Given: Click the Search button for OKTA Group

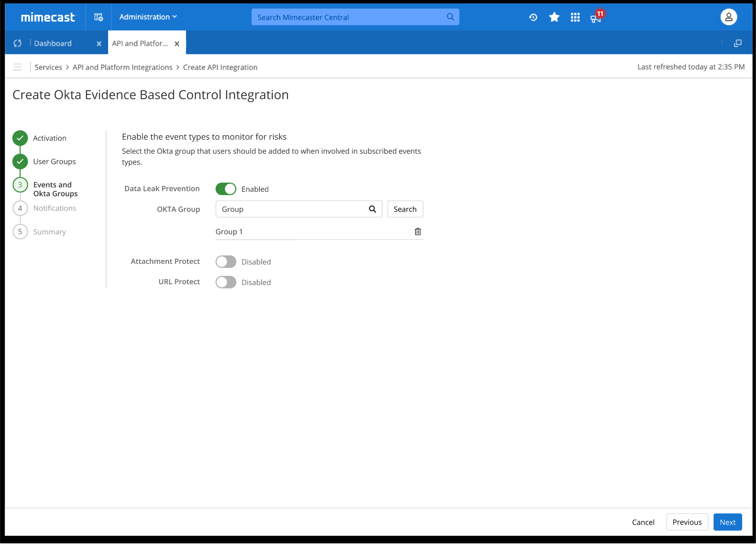Looking at the screenshot, I should (405, 209).
